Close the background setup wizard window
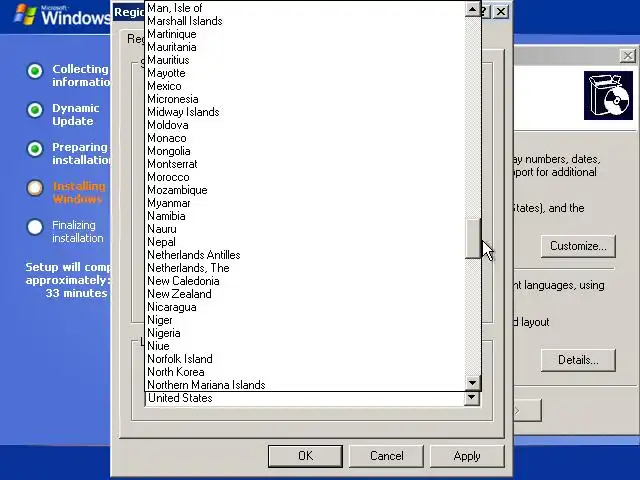This screenshot has width=640, height=480. pyautogui.click(x=628, y=56)
